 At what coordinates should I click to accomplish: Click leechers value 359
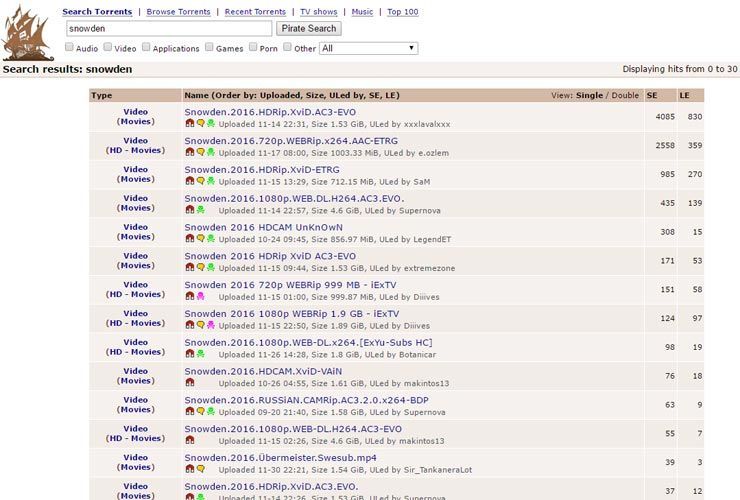tap(695, 145)
